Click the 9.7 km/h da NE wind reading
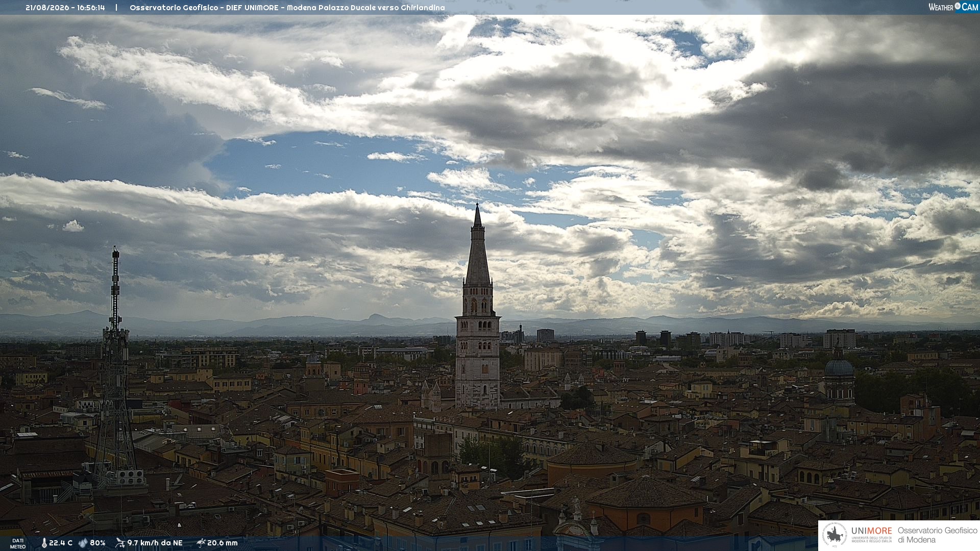This screenshot has height=551, width=980. pos(155,543)
